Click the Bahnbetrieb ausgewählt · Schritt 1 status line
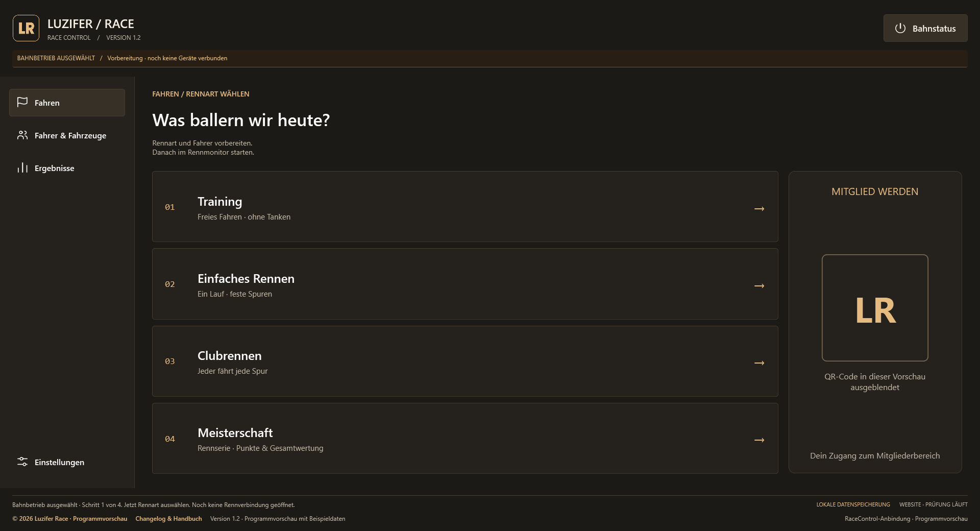The height and width of the screenshot is (531, 980). pos(154,505)
